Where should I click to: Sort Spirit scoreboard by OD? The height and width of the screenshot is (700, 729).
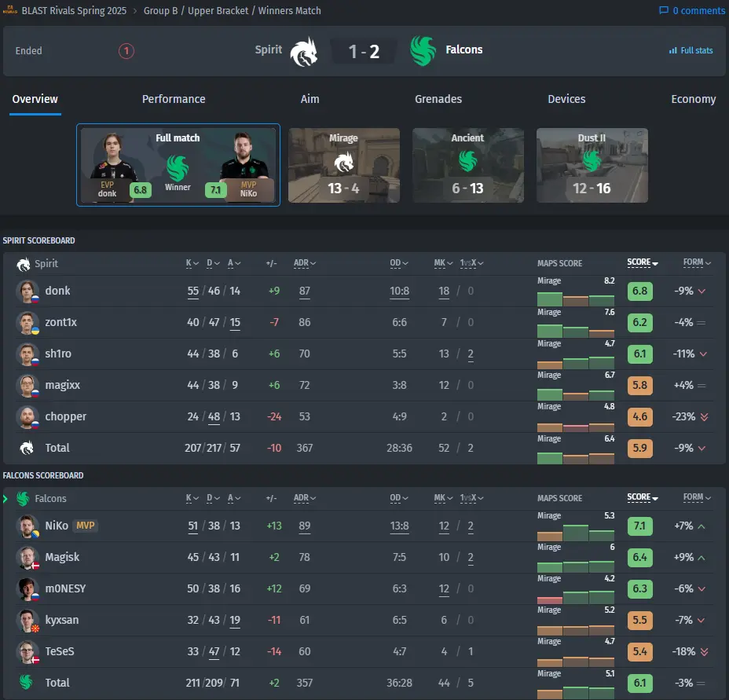399,263
